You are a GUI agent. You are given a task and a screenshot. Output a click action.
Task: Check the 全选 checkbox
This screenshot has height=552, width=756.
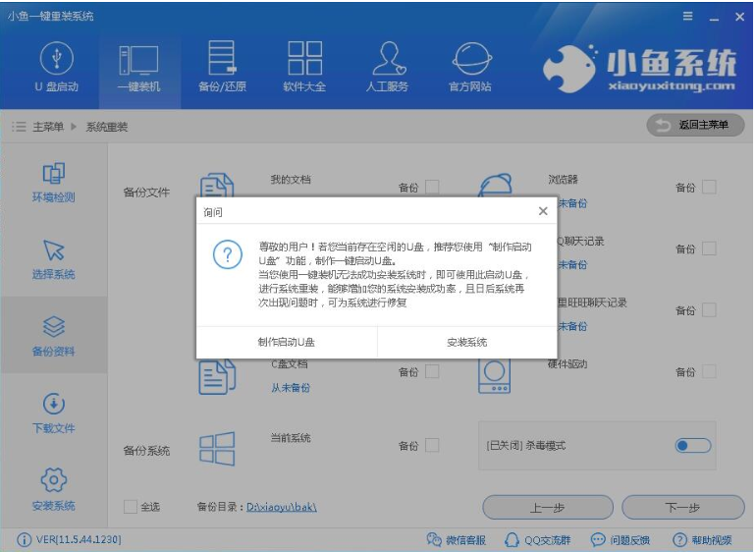pos(131,507)
